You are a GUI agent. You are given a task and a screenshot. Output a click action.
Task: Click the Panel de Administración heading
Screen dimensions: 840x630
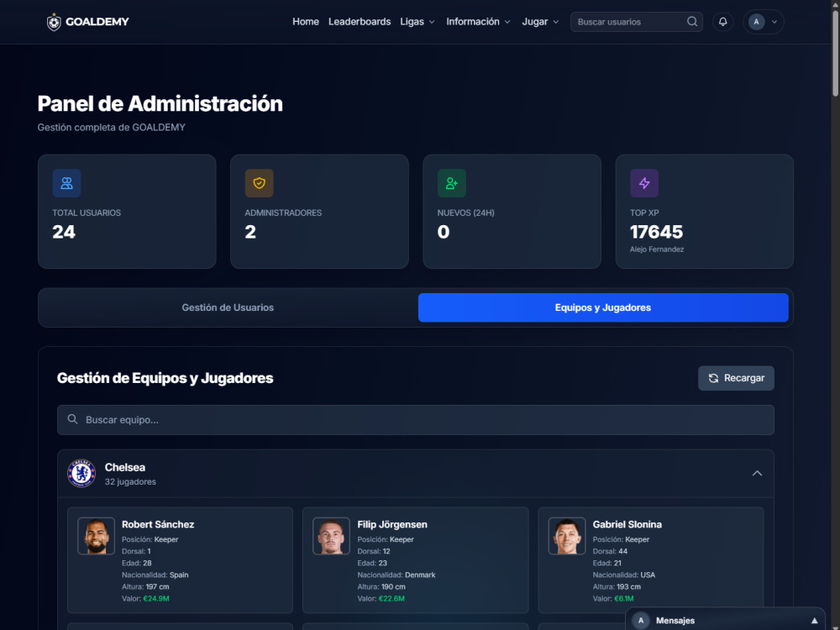(x=160, y=103)
